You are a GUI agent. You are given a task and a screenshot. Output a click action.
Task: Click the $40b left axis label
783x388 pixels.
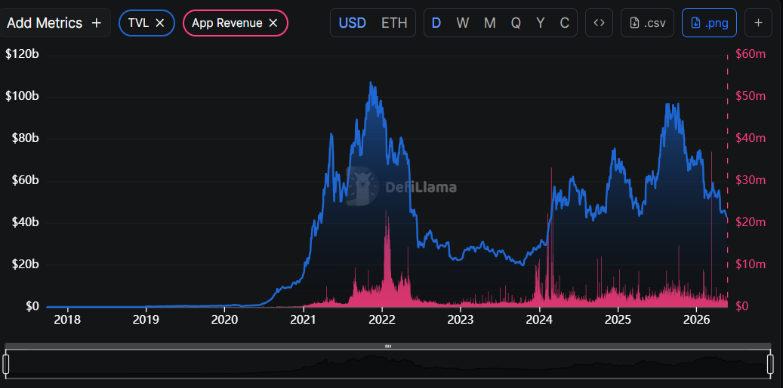pyautogui.click(x=25, y=222)
